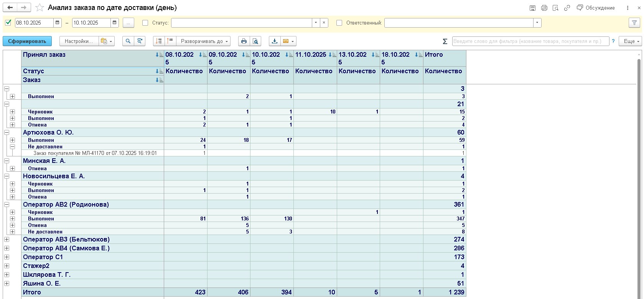Enable the Ответственный filter checkbox
The height and width of the screenshot is (299, 644).
click(x=339, y=23)
